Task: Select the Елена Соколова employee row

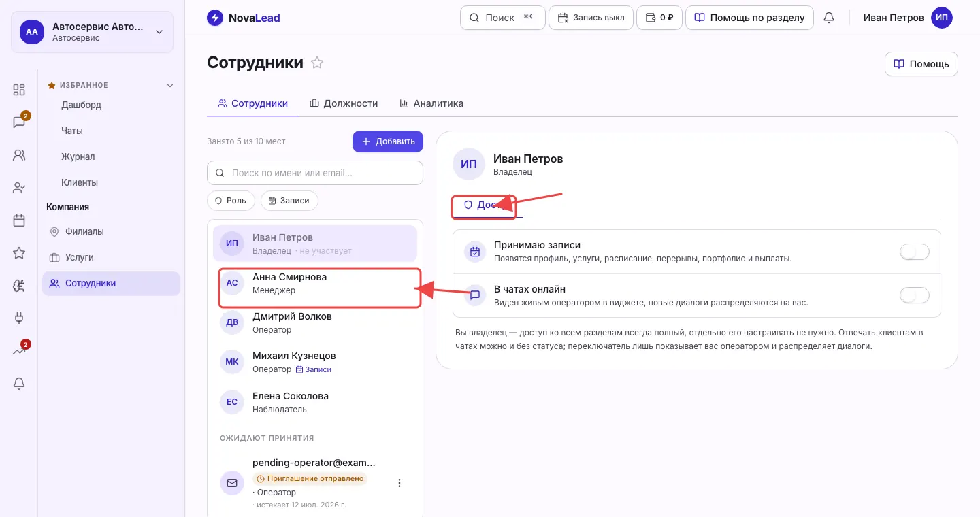Action: click(315, 401)
